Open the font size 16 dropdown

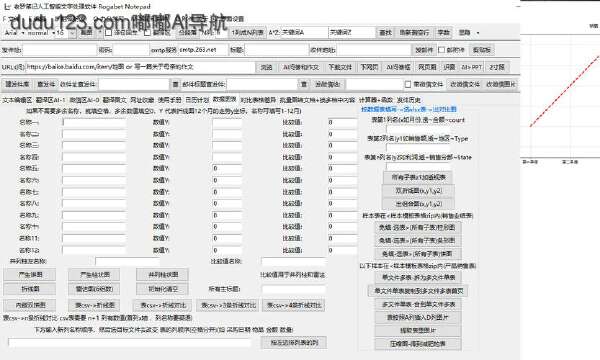(66, 33)
